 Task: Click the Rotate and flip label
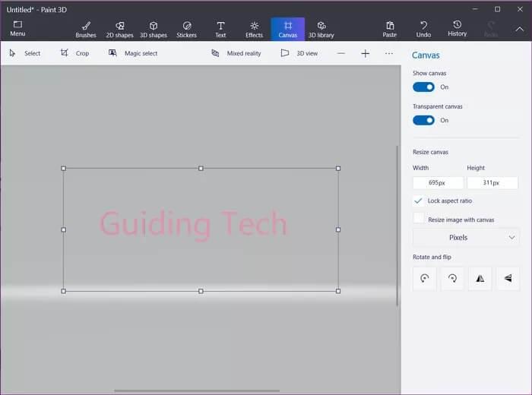[432, 257]
